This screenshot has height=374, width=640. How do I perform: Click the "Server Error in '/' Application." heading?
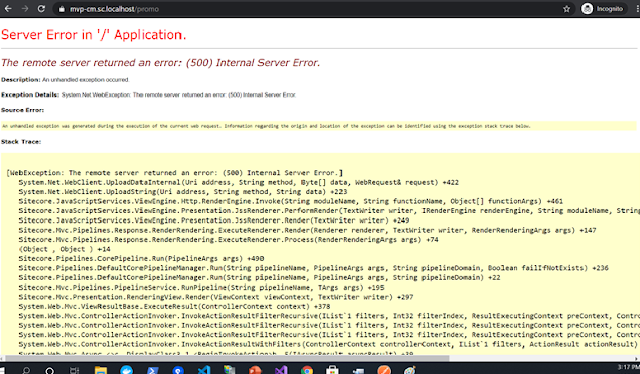[93, 35]
